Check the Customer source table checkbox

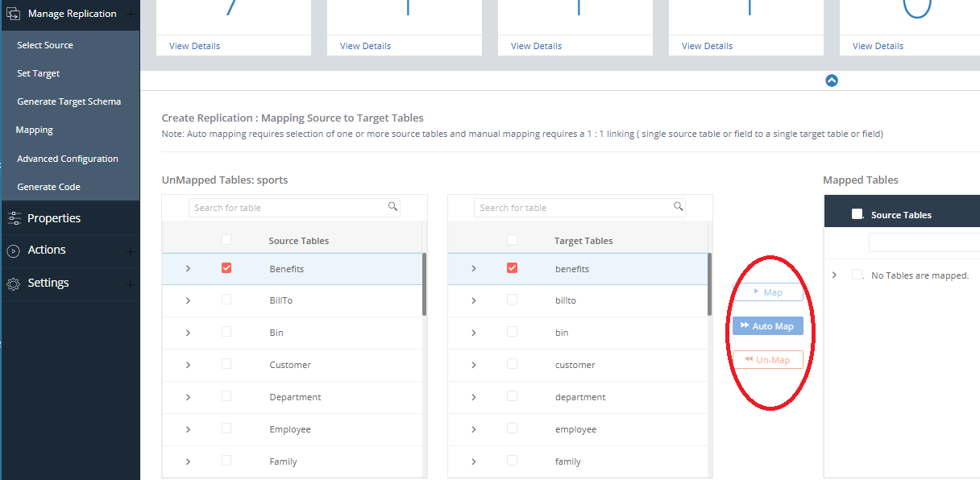(x=226, y=364)
